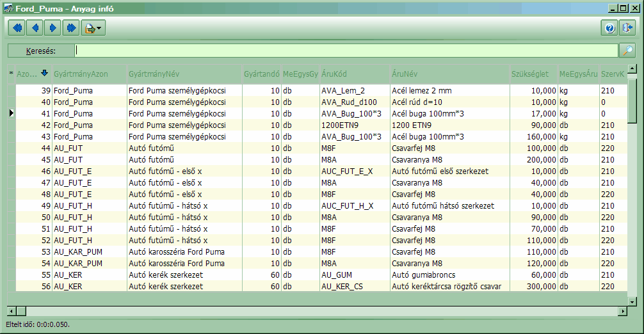Screen dimensions: 644x334
Task: Select row 39 AVA_Lem_2 cell
Action: coord(355,91)
